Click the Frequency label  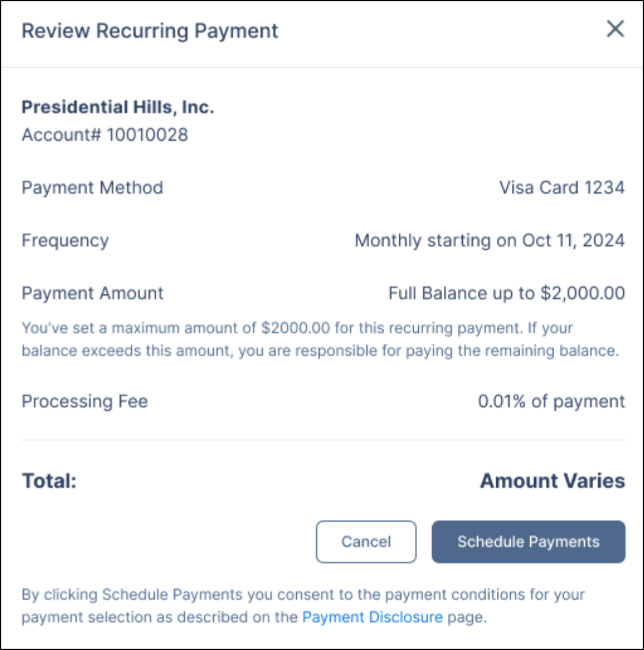point(65,240)
